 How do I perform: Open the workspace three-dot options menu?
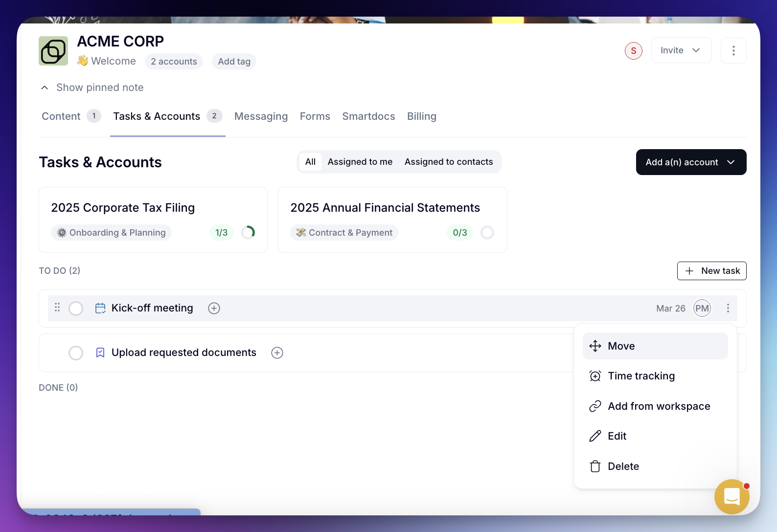[733, 51]
